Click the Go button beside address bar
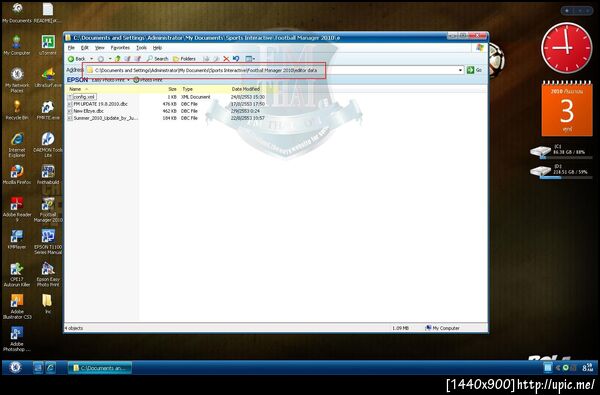600x395 pixels. (474, 70)
